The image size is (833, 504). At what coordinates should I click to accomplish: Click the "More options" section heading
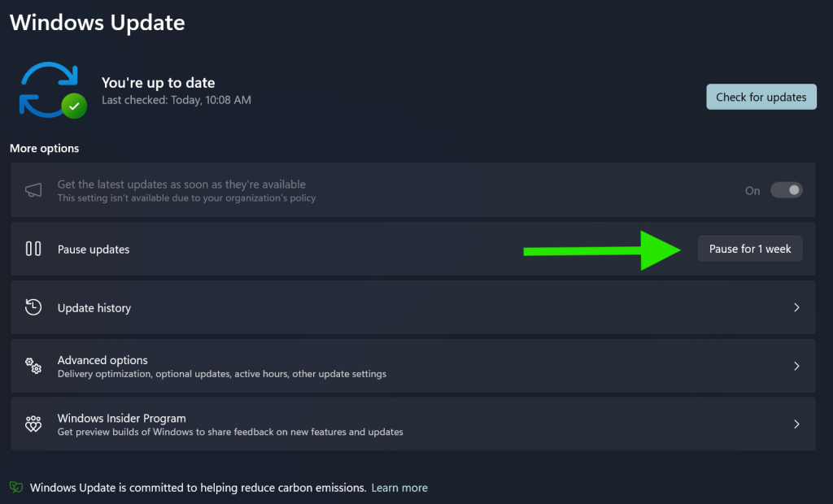click(45, 149)
